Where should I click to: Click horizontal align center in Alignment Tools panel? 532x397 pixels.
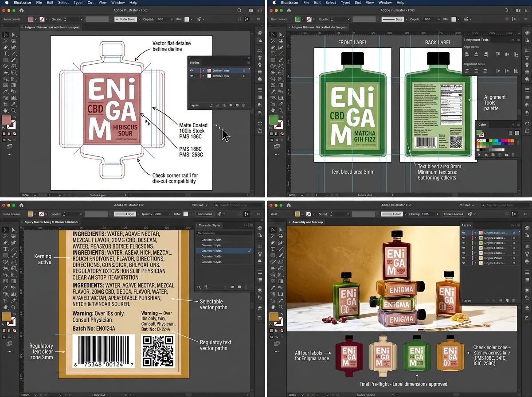[x=476, y=54]
